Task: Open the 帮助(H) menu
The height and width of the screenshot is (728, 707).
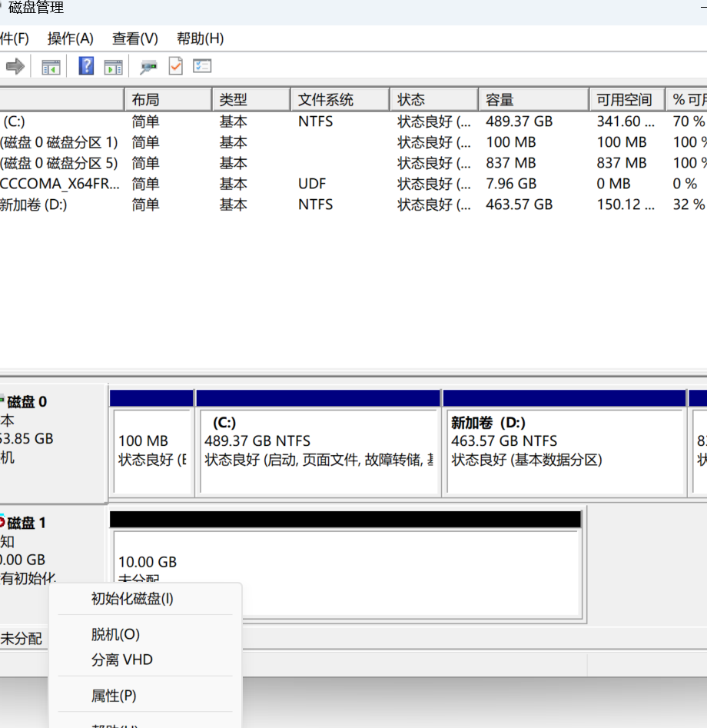Action: [200, 38]
